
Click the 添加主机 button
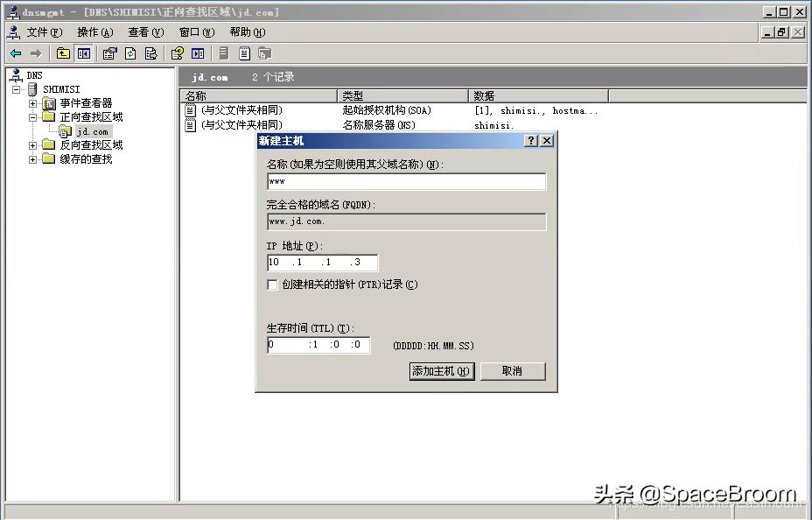coord(440,371)
